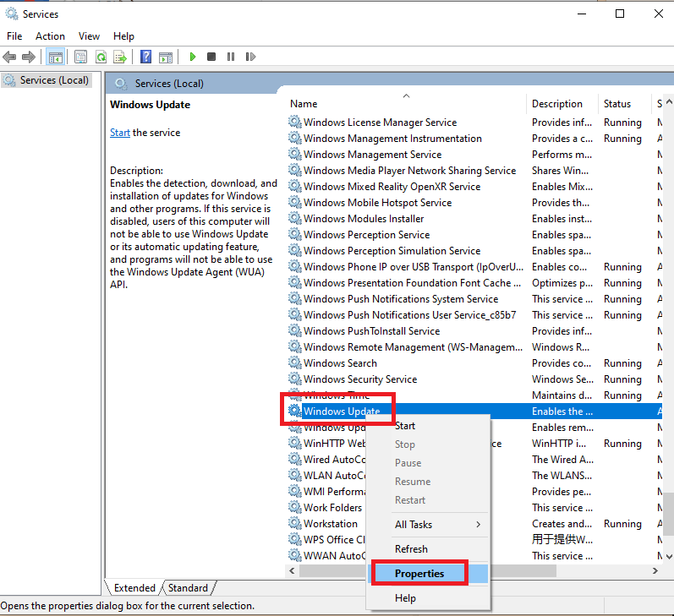Click the Show/Hide Console Tree toolbar icon

tap(55, 57)
